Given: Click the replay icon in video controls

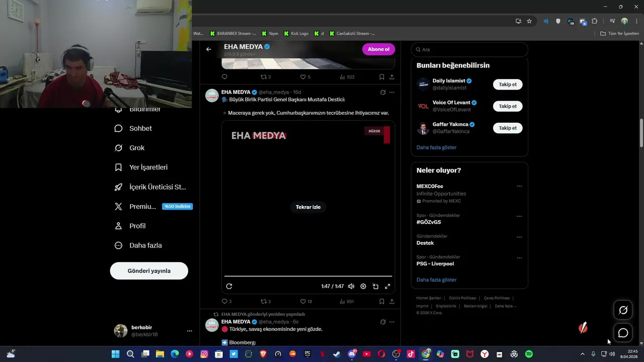Looking at the screenshot, I should [x=229, y=286].
